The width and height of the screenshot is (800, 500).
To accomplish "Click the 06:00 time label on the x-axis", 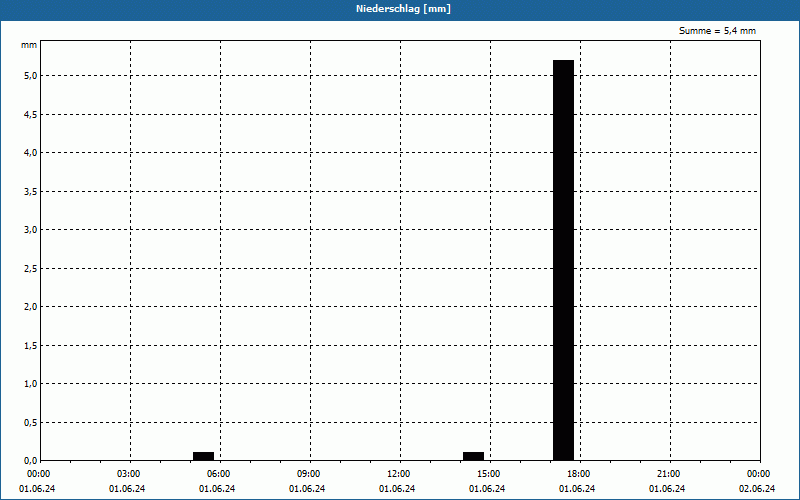I will point(219,474).
